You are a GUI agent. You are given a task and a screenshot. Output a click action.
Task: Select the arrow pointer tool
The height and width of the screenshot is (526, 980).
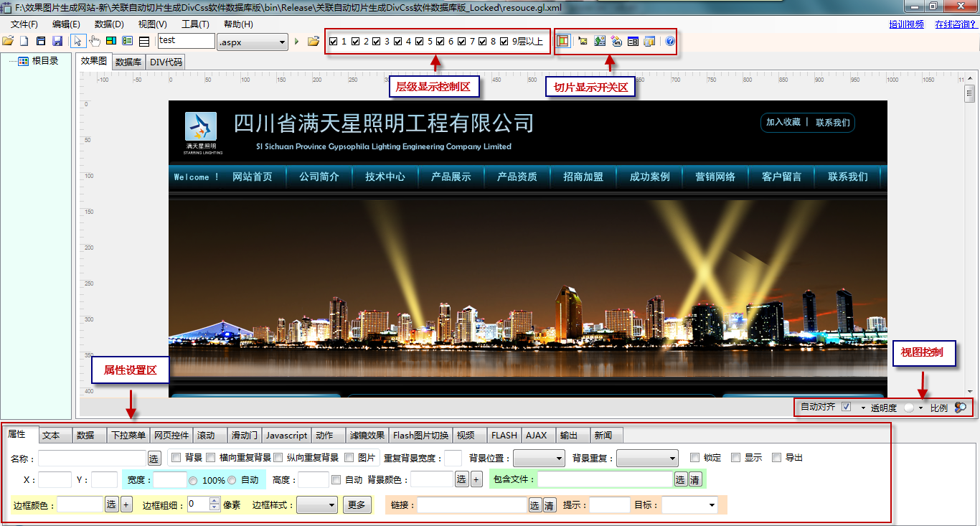pos(79,42)
